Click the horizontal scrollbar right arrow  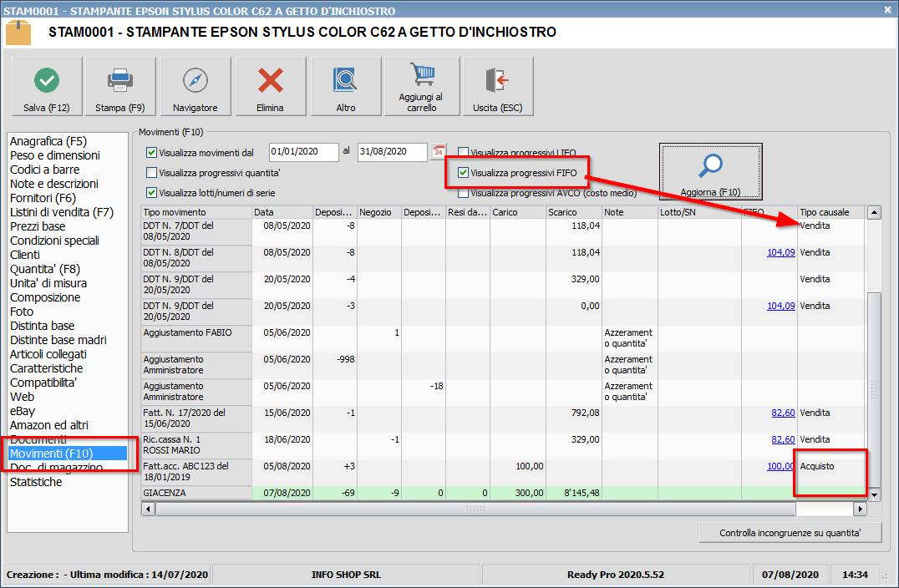click(x=860, y=509)
